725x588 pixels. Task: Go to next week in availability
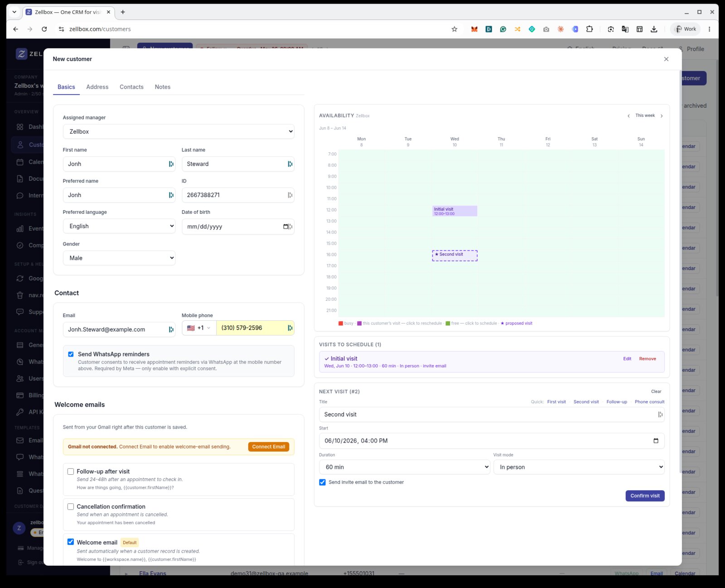(x=662, y=116)
